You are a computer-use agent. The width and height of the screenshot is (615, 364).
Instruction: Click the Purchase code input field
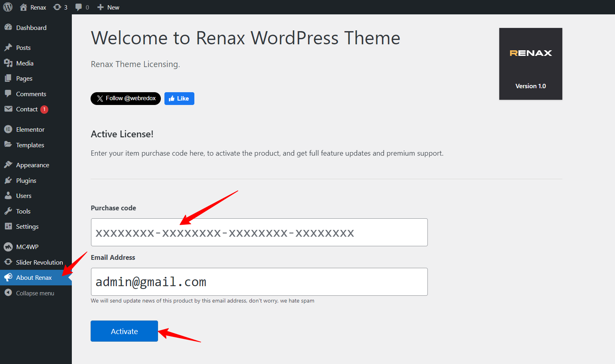[259, 232]
